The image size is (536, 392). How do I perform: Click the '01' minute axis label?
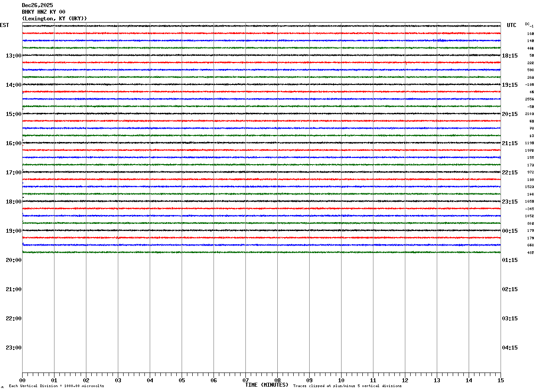click(x=54, y=380)
